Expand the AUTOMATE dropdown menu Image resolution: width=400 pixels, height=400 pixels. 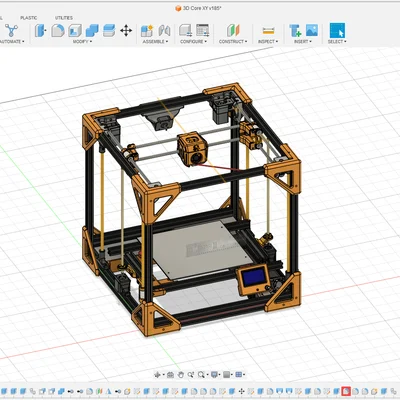(x=12, y=42)
